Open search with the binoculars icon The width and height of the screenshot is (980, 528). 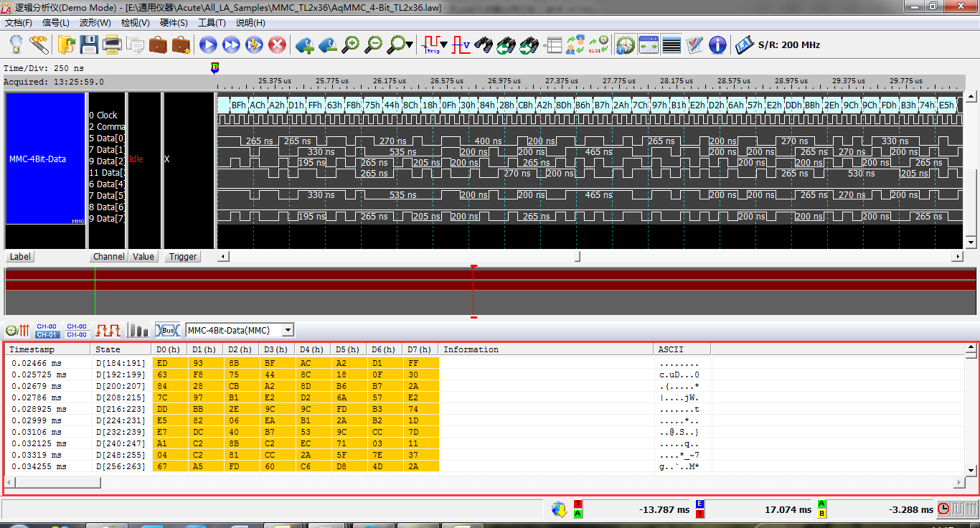(484, 44)
